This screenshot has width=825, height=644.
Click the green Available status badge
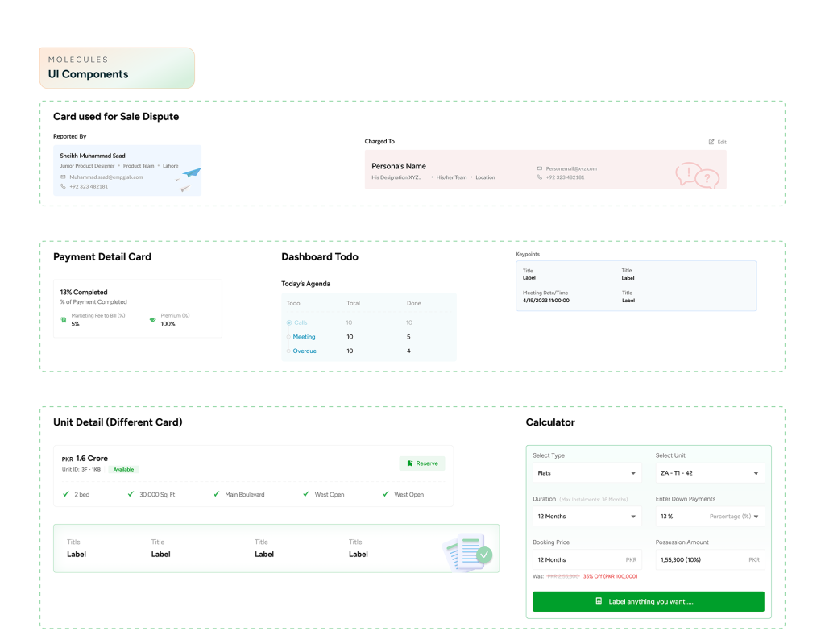(x=123, y=469)
